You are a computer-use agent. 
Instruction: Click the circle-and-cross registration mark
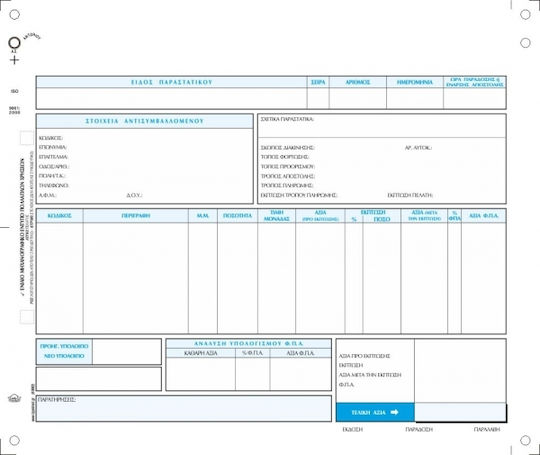[14, 51]
